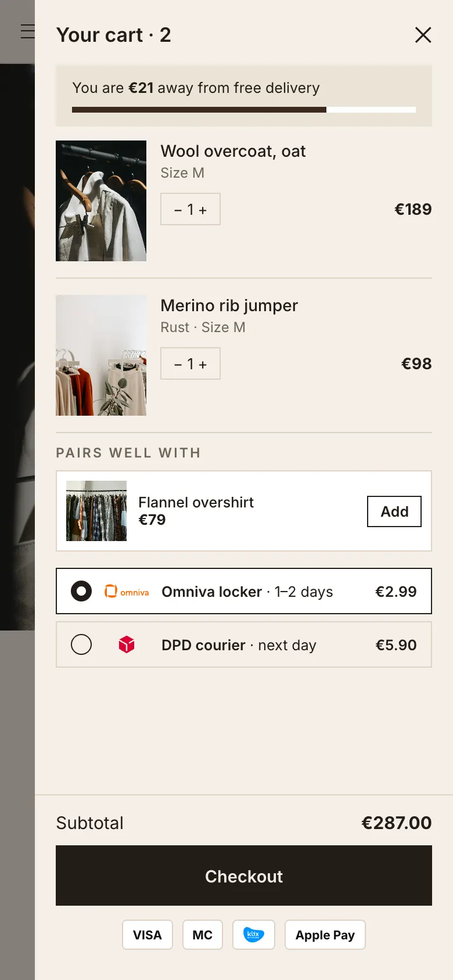Click the Omniva logo icon
Screen dimensions: 453x980
pos(127,592)
